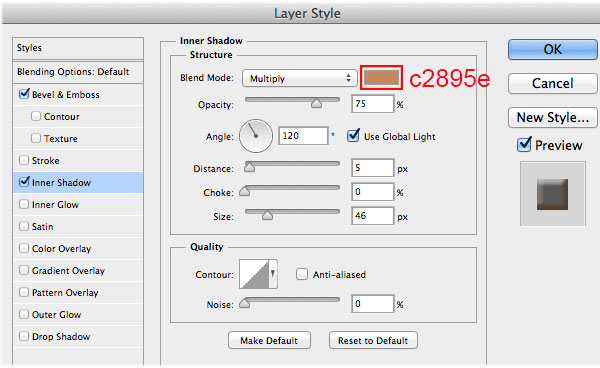Enable the Pattern Overlay checkbox
The height and width of the screenshot is (368, 600).
pos(24,292)
